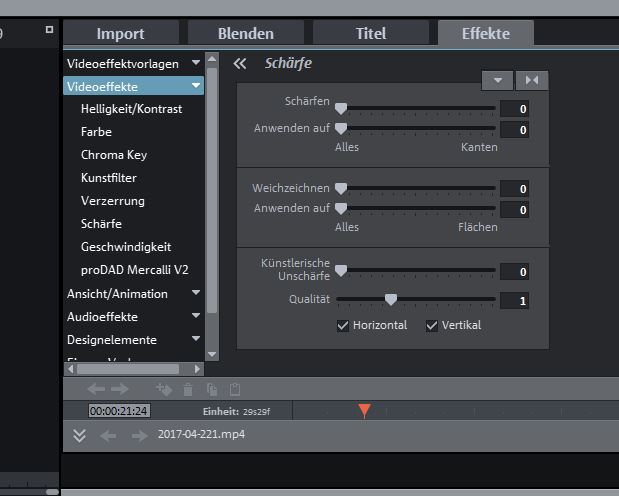This screenshot has height=496, width=619.
Task: Toggle the Vertikal checkbox
Action: pyautogui.click(x=432, y=325)
